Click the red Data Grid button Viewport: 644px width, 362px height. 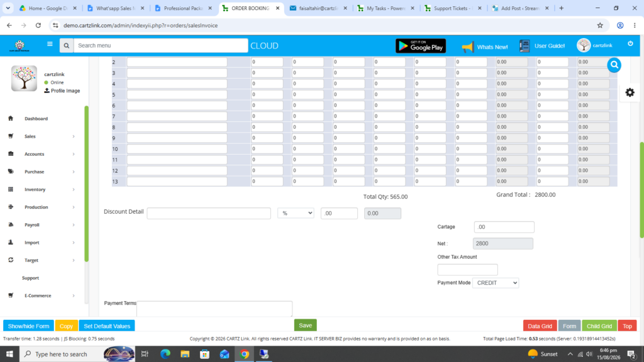coord(540,326)
